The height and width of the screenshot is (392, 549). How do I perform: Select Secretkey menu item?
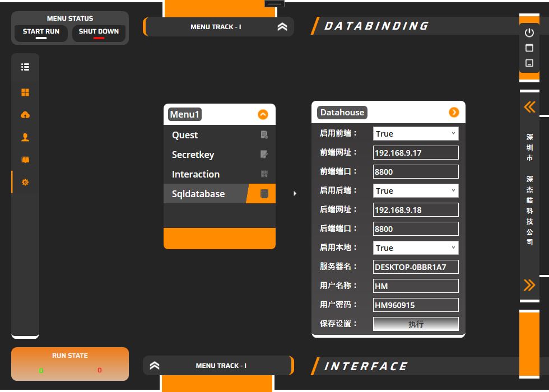click(193, 155)
